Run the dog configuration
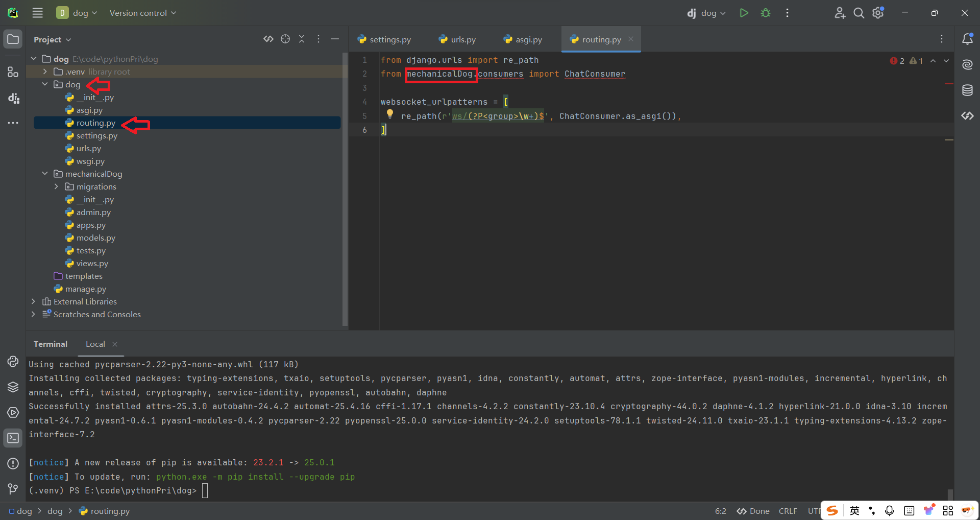 (x=744, y=13)
